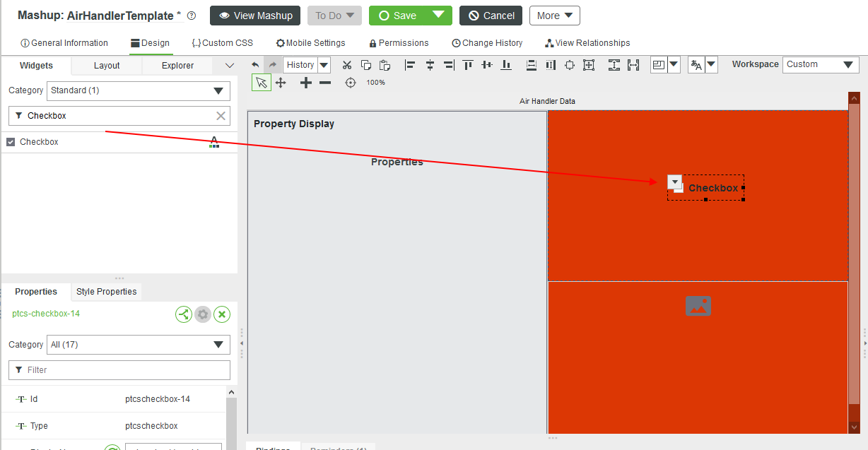Select the Checkbox widget placed on the canvas
The image size is (868, 450).
point(712,188)
